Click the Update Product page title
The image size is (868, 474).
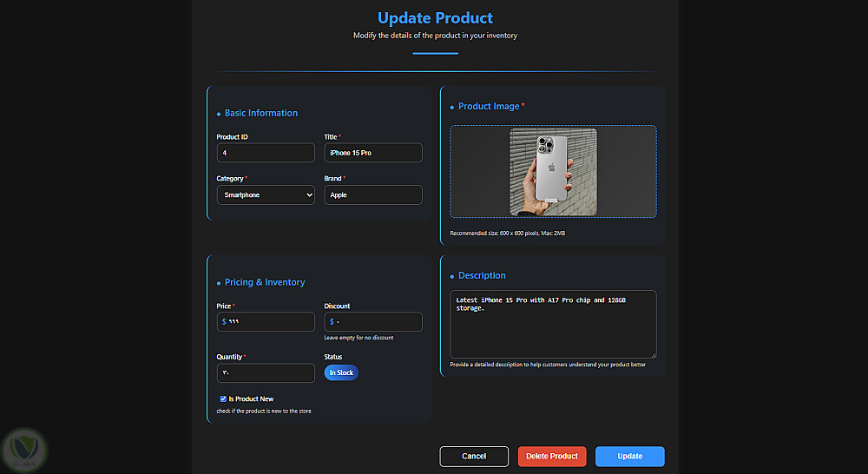(x=435, y=17)
